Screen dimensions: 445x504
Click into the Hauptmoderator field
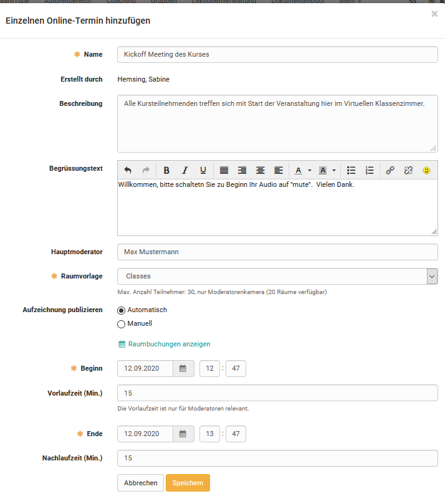[277, 252]
